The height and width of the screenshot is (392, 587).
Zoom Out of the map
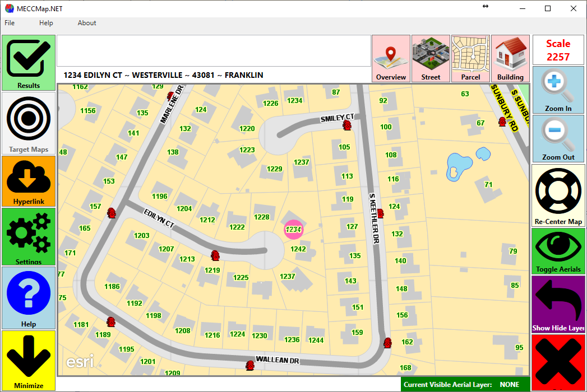point(558,138)
